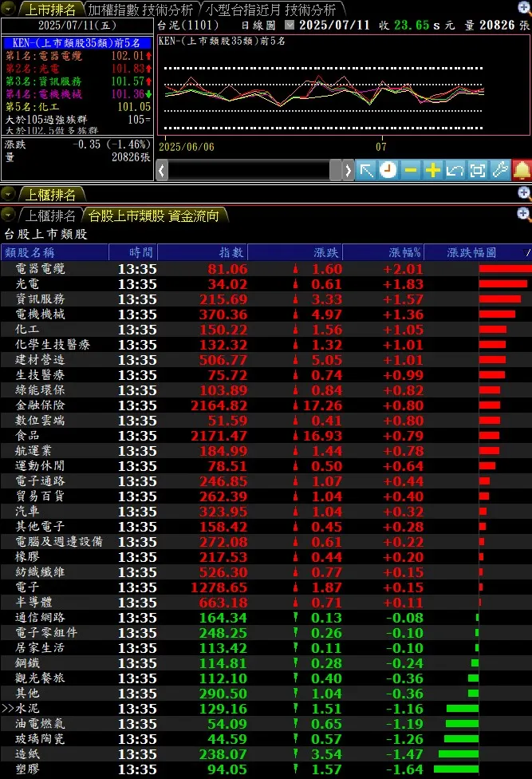Screen dimensions: 532x779
Task: Sort by 時間 column header
Action: [133, 252]
